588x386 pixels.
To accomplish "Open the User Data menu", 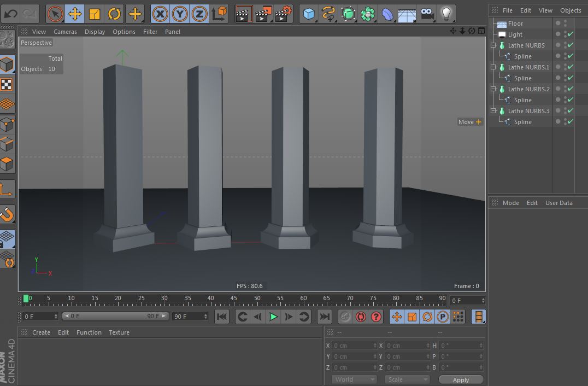I will tap(558, 203).
